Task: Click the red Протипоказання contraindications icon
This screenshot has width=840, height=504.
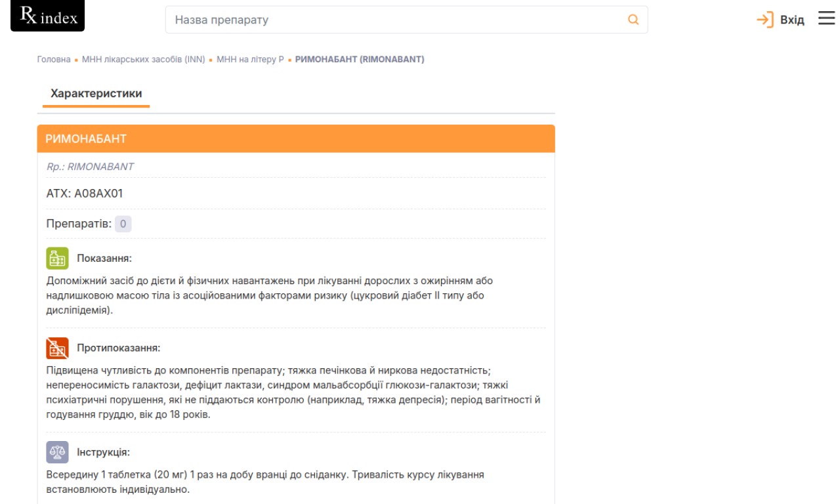Action: point(57,348)
